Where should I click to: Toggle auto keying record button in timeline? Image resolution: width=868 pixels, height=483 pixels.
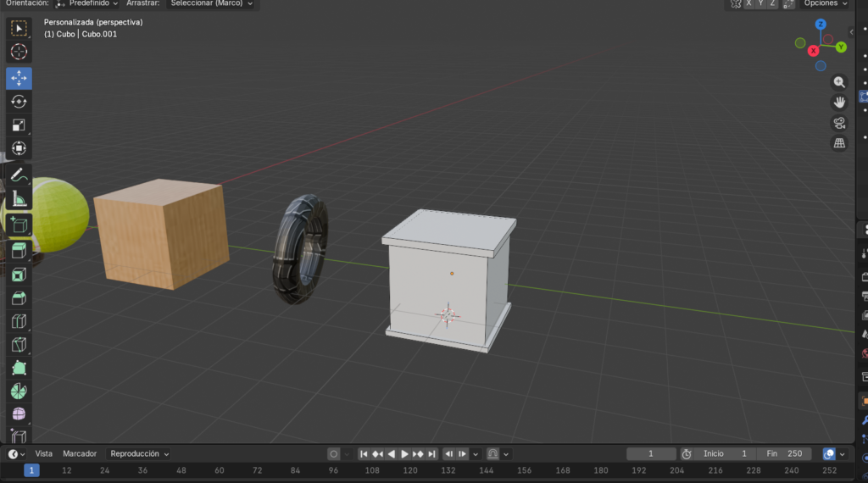pyautogui.click(x=334, y=454)
